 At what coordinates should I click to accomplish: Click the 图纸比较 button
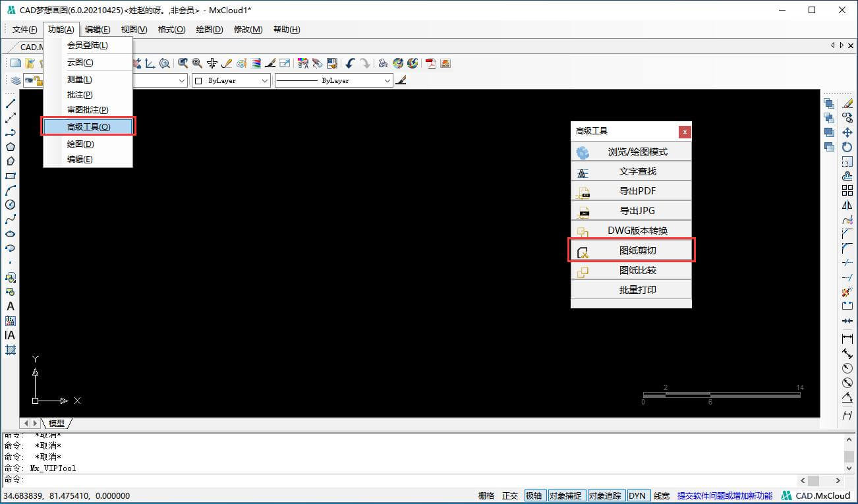click(x=631, y=270)
